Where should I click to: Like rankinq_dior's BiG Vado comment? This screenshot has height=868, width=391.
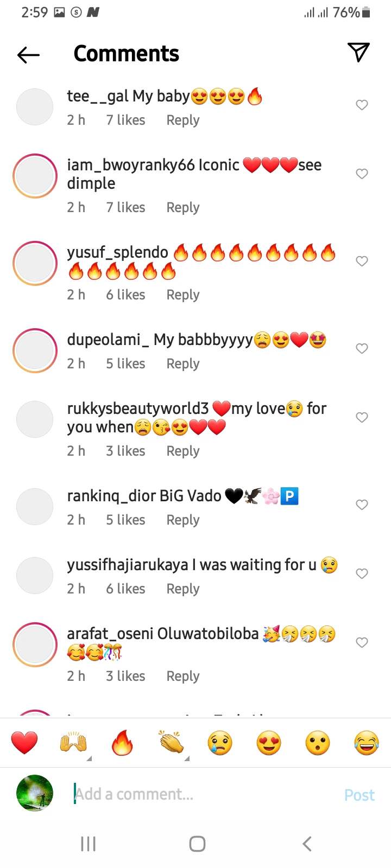[362, 505]
